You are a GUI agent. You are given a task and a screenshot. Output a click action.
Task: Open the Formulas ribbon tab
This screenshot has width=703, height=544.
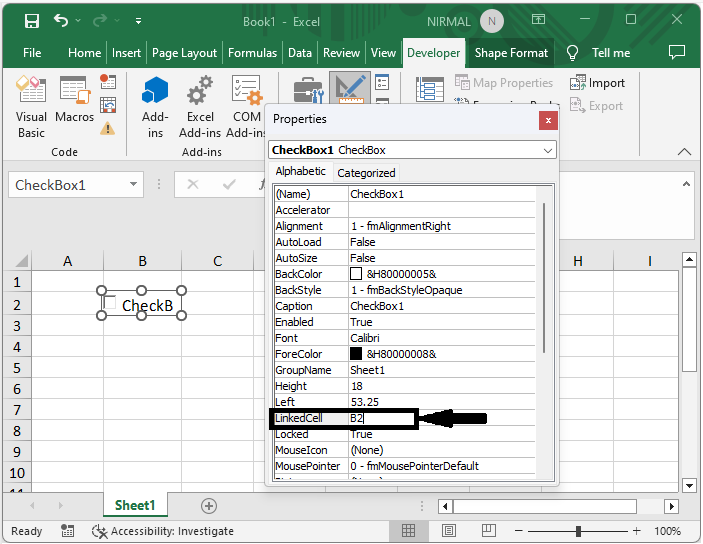pos(252,53)
